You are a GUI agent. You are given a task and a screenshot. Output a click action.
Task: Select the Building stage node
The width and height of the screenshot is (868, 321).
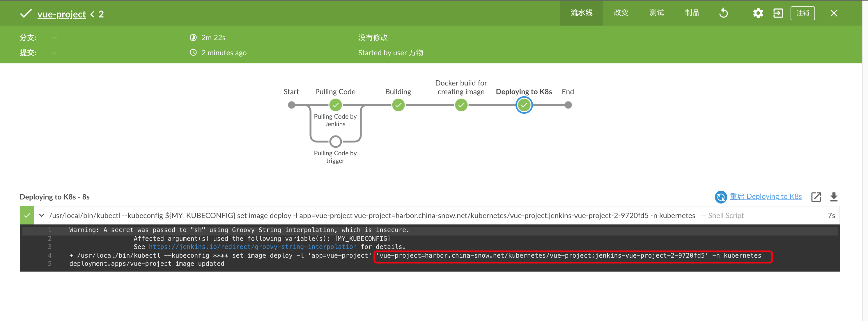tap(398, 105)
